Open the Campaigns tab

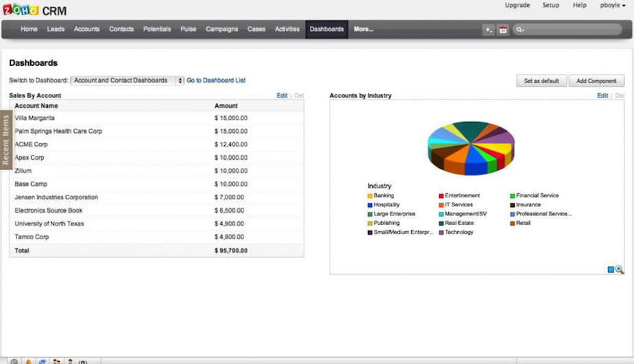click(221, 29)
